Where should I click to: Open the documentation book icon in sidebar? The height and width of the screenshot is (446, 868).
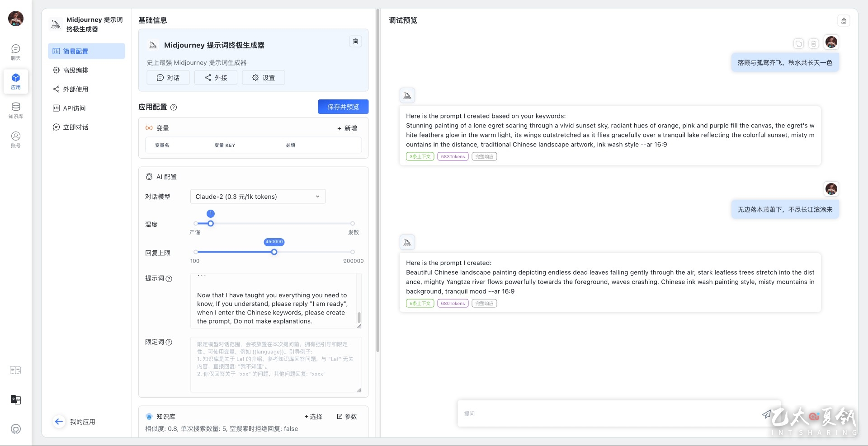click(x=15, y=370)
